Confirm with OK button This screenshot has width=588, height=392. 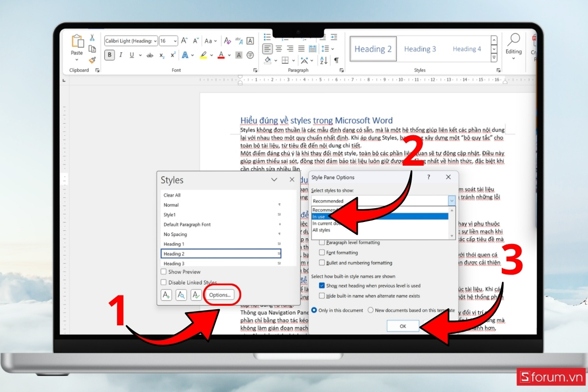point(403,326)
